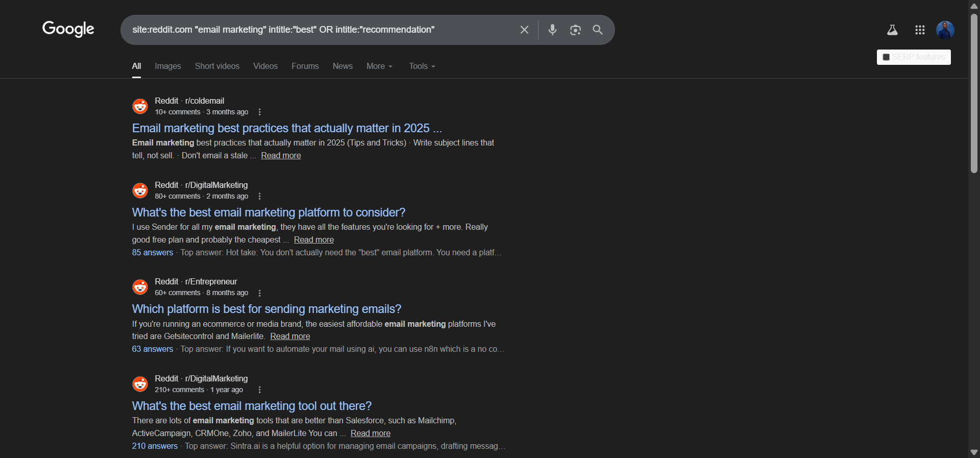This screenshot has height=458, width=980.
Task: Open the Google apps grid
Action: point(920,30)
